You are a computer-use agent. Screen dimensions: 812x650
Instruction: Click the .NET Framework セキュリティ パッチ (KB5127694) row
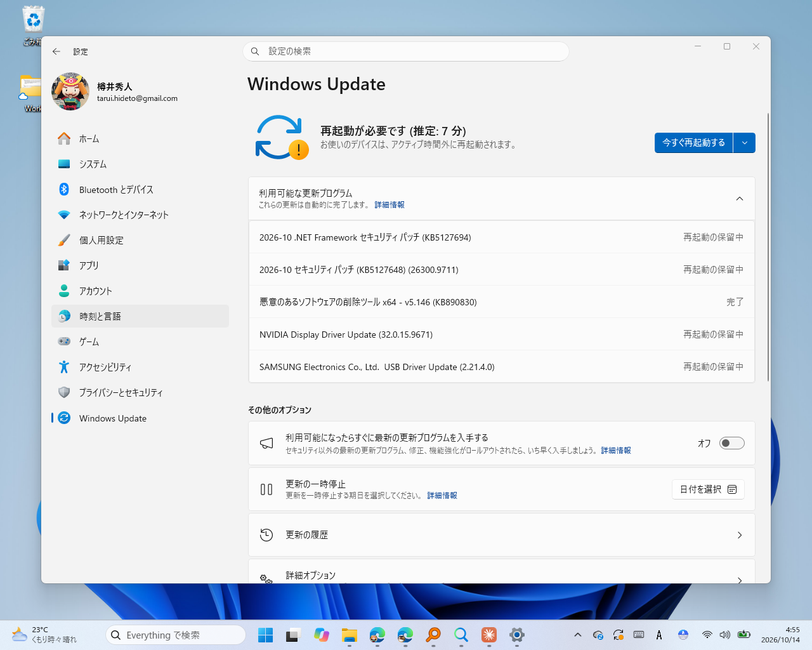[502, 237]
